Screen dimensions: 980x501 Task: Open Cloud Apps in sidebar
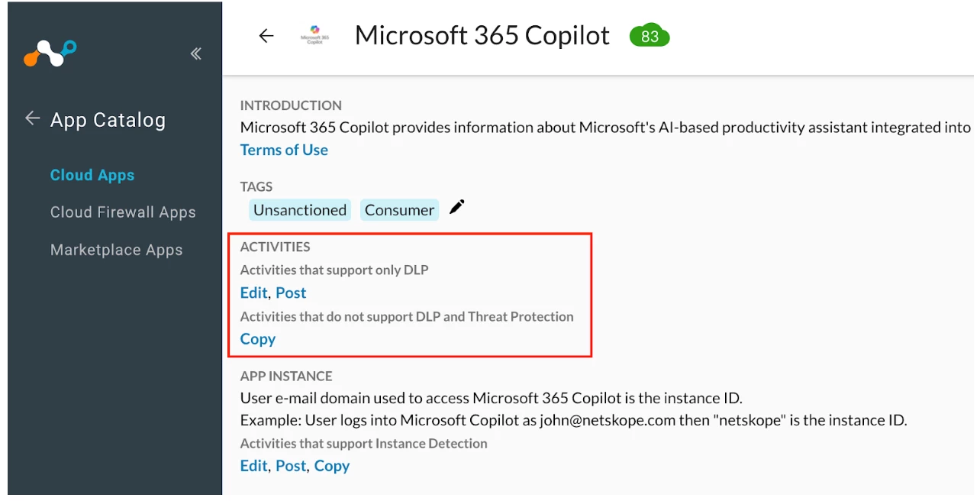(x=92, y=175)
